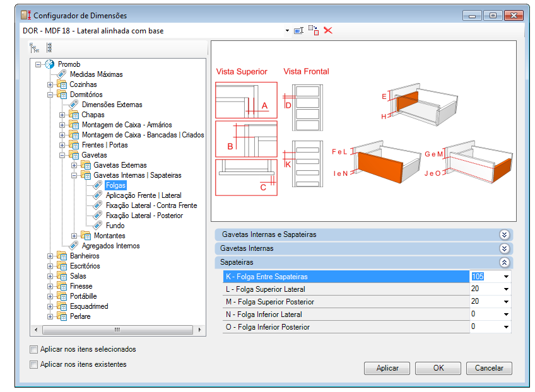This screenshot has height=392, width=535.
Task: Enable Aplicar nos itens existentes checkbox
Action: tap(33, 364)
